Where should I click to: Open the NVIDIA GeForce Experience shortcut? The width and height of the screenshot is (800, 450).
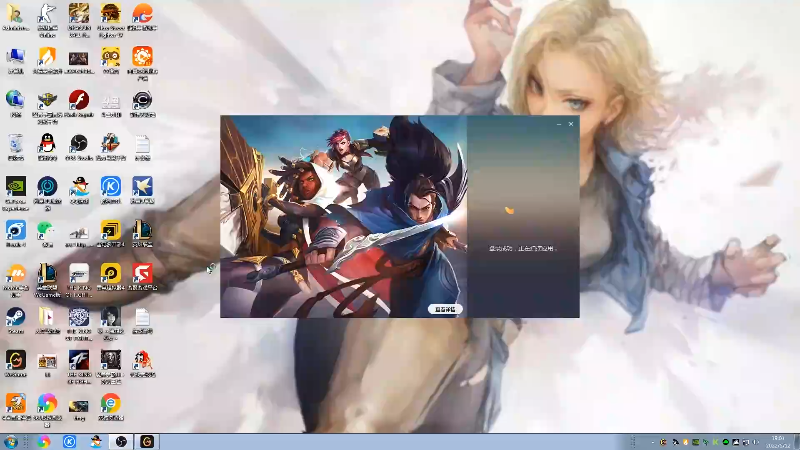click(x=15, y=187)
